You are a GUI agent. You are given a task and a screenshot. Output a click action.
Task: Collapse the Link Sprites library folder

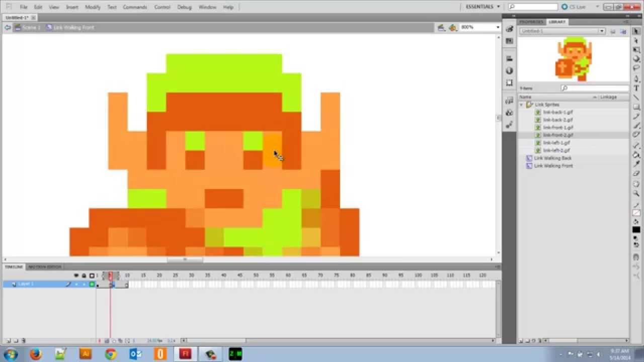click(x=522, y=105)
